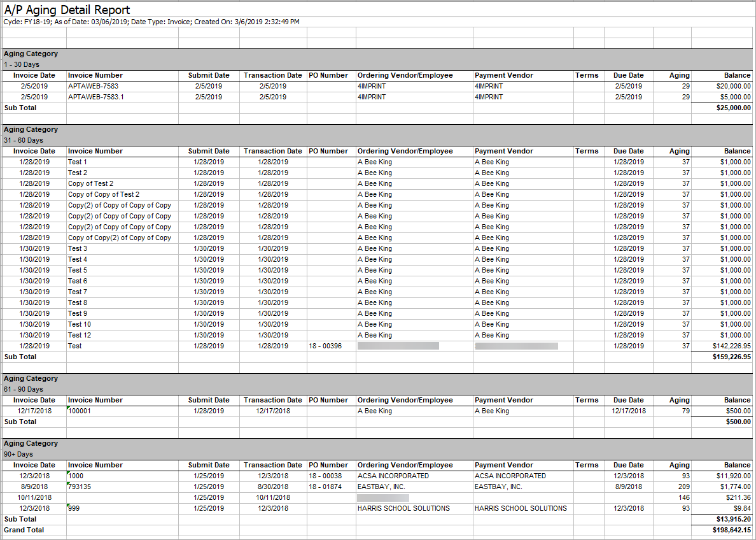
Task: Click the 31 - 60 Days category header
Action: point(24,140)
